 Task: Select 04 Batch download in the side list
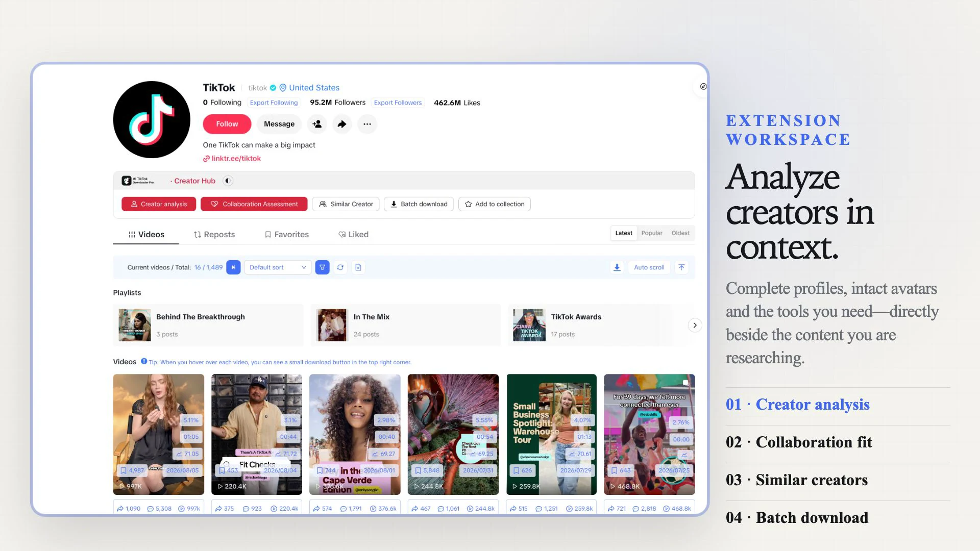pyautogui.click(x=797, y=518)
